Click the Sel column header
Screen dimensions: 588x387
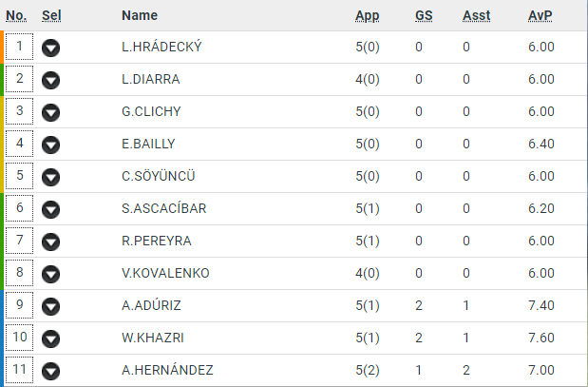point(51,15)
